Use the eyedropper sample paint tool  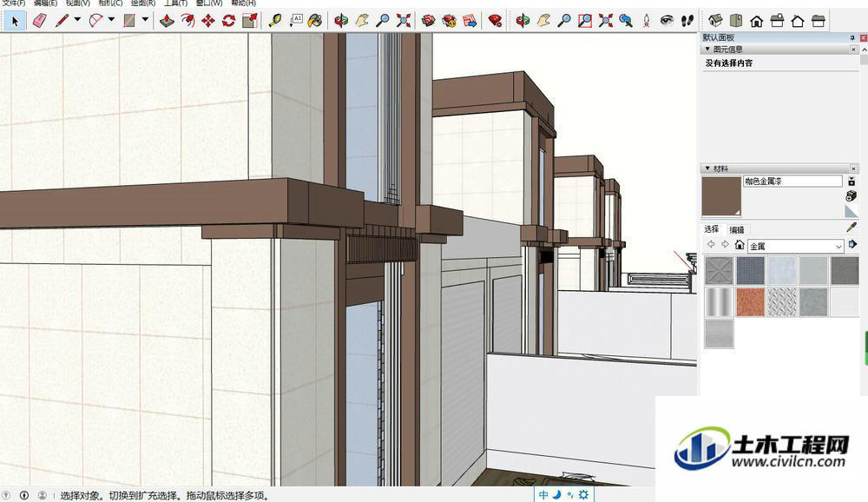pyautogui.click(x=852, y=228)
